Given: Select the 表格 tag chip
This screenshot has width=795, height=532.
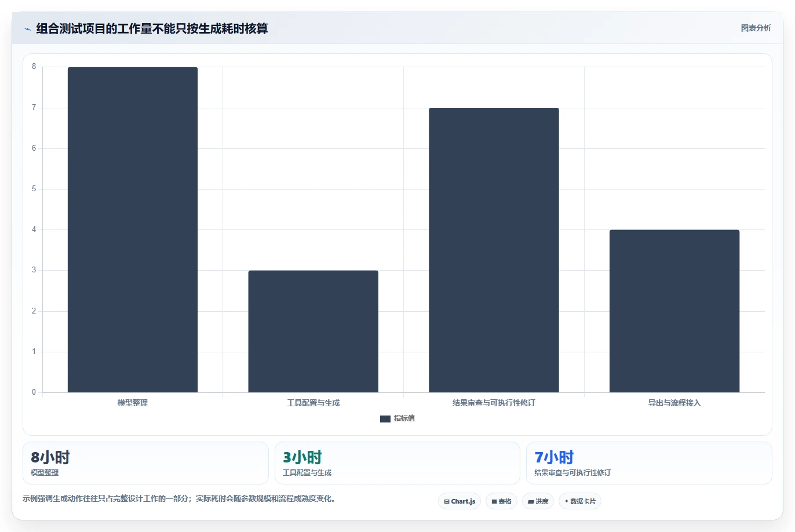Looking at the screenshot, I should click(501, 501).
